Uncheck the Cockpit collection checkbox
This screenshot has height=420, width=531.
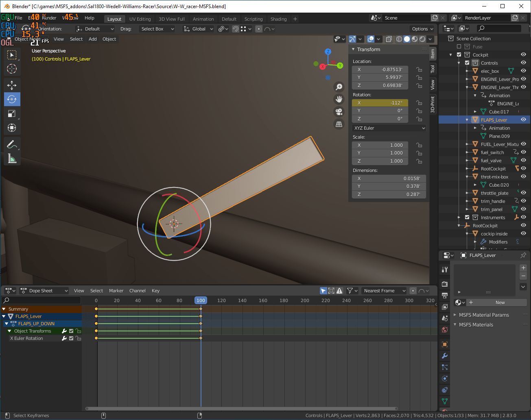459,55
